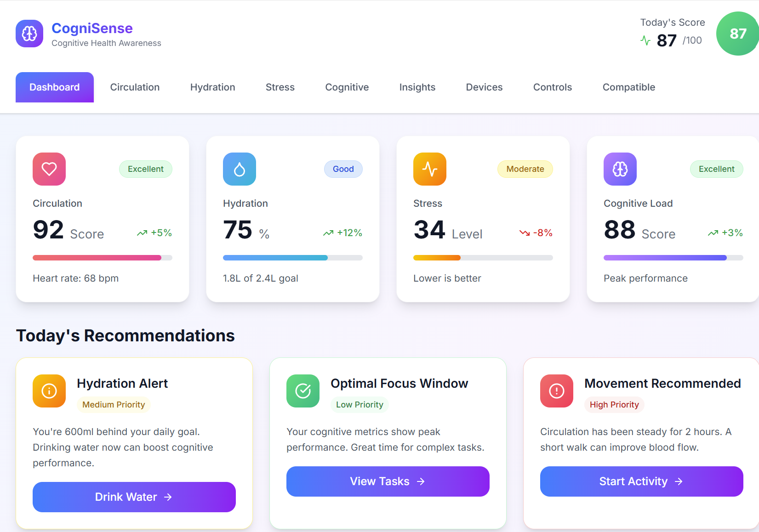
Task: Click the Excellent badge on Cognitive Load card
Action: pyautogui.click(x=717, y=169)
